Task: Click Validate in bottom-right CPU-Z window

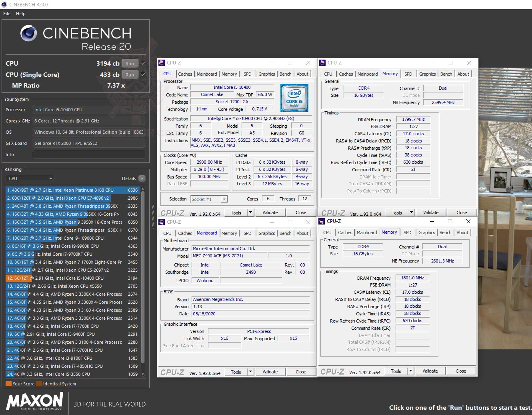Action: tap(430, 371)
